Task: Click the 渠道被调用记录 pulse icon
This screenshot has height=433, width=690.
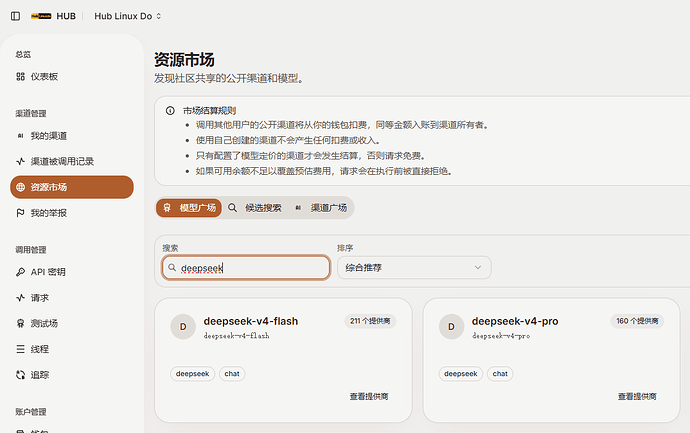Action: tap(20, 161)
